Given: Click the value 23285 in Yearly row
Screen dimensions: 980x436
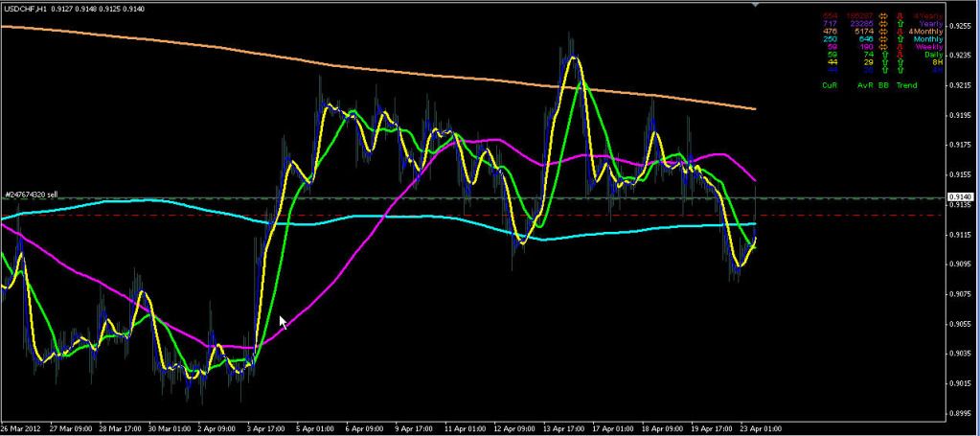Looking at the screenshot, I should [x=862, y=24].
